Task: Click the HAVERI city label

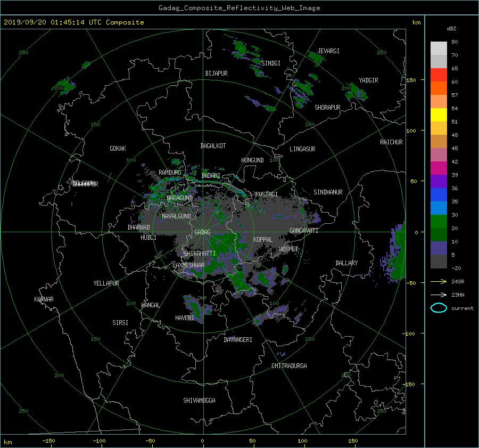Action: click(185, 318)
